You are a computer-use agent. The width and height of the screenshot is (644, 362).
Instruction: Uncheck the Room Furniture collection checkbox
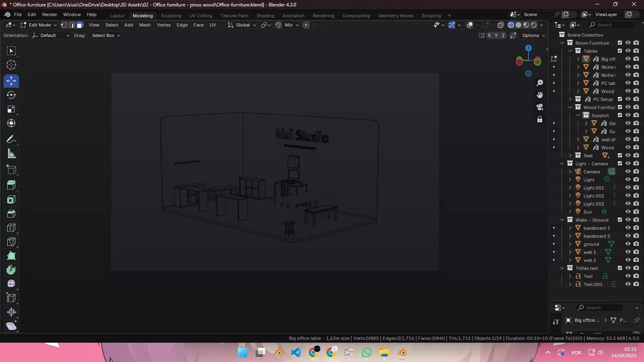(x=620, y=43)
